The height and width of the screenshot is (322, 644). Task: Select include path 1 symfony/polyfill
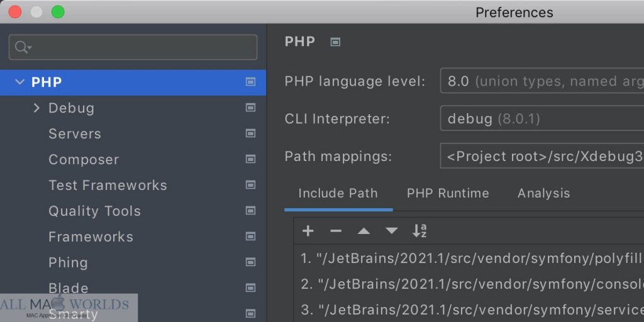469,258
